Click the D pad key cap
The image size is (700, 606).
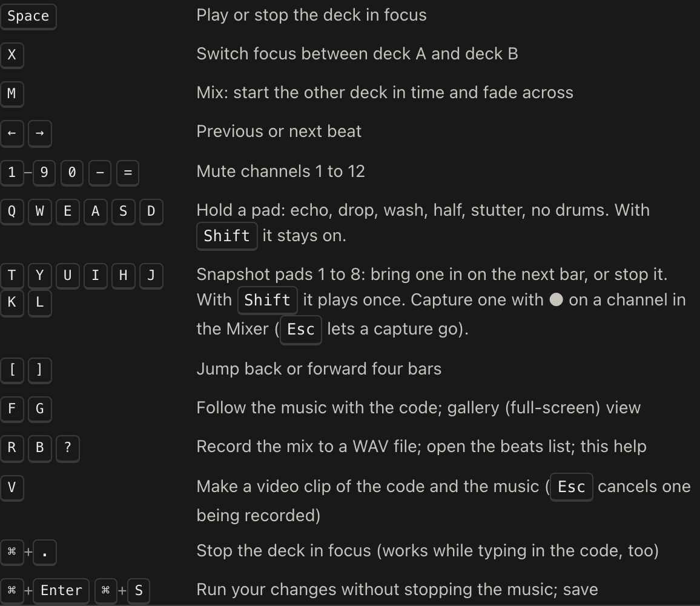[151, 212]
